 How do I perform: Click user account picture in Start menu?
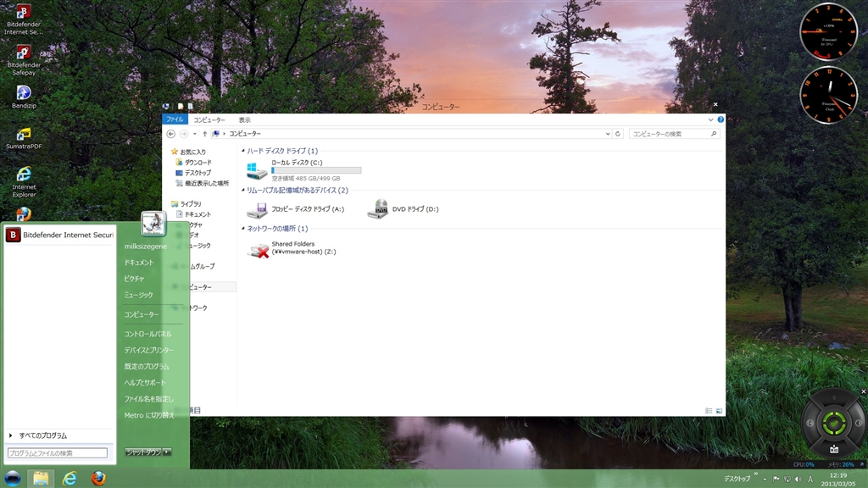[x=153, y=223]
